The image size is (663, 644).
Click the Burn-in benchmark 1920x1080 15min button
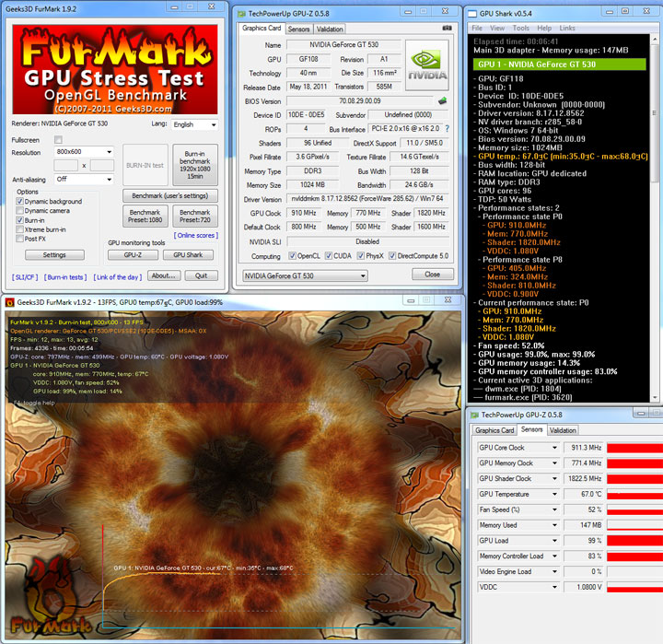195,165
